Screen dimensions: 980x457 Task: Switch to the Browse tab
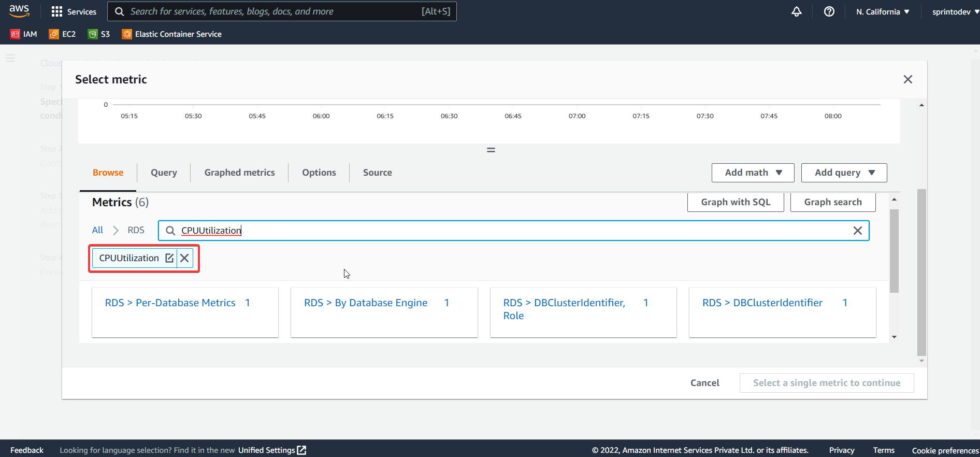coord(108,173)
